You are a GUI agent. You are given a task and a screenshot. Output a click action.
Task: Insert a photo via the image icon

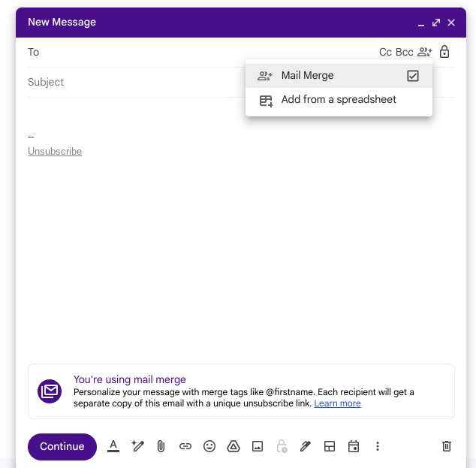[258, 446]
